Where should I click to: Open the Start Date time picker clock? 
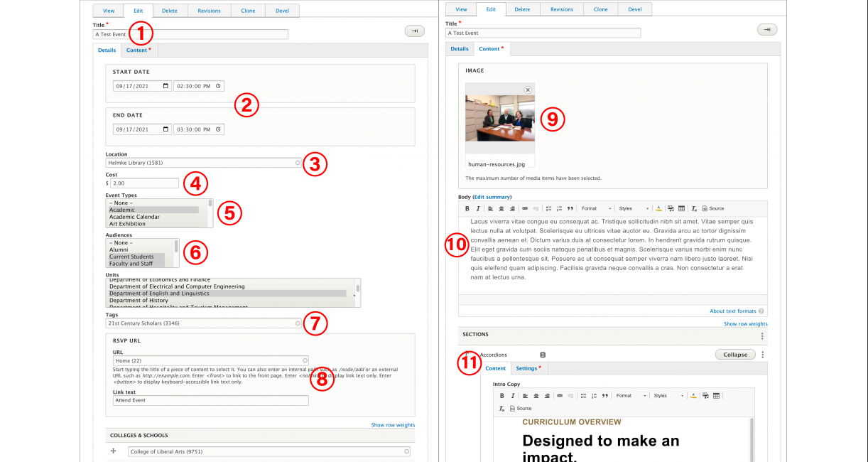pos(218,86)
